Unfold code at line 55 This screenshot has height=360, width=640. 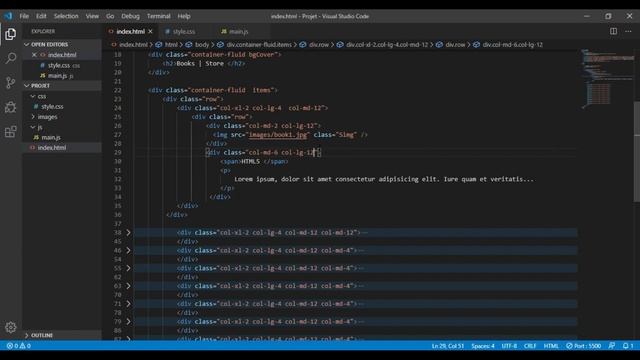pyautogui.click(x=128, y=268)
